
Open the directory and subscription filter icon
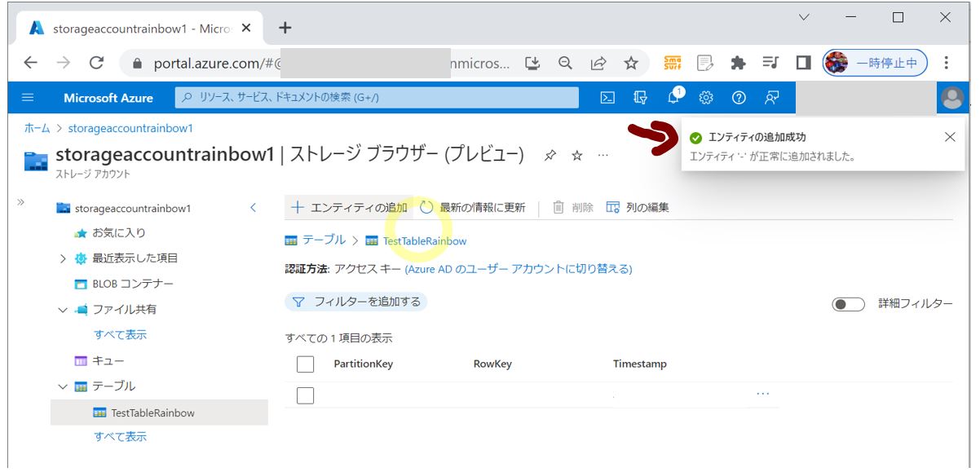tap(641, 98)
